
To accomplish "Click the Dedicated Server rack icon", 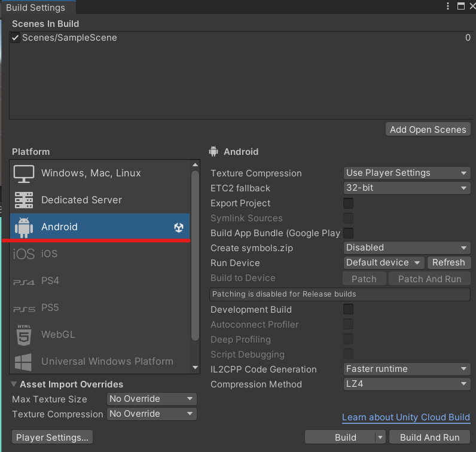I will [x=24, y=200].
